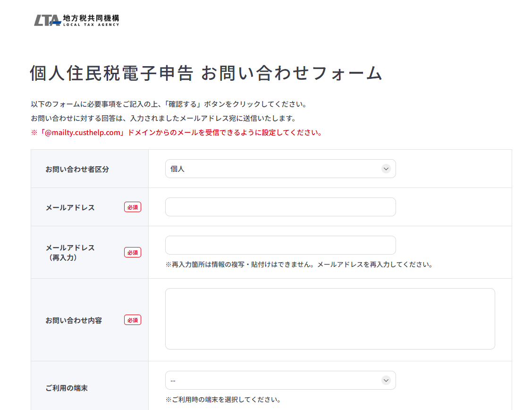532x410 pixels.
Task: Click the note ※ご利用時の端末を選択してください
Action: tap(223, 400)
